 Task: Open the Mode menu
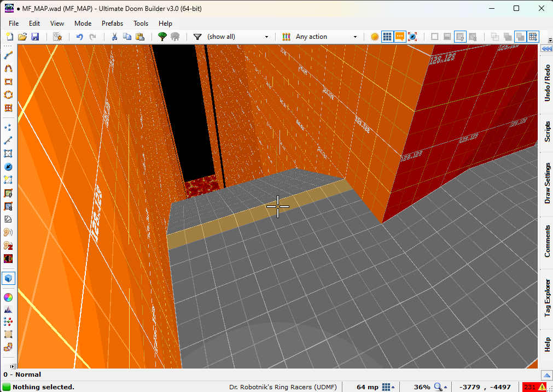click(83, 24)
